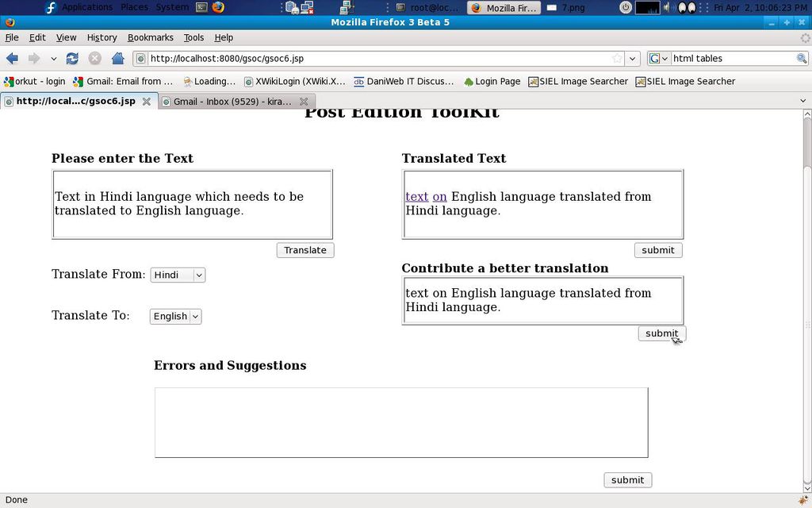Screen dimensions: 812x508
Task: Click the underlined 'text' link
Action: 416,196
